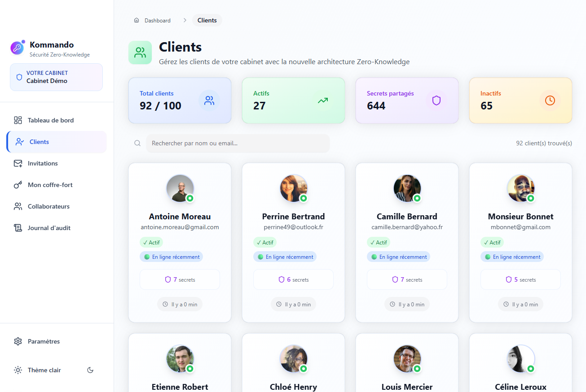Open Collaborateurs section
Viewport: 586px width, 392px height.
click(x=57, y=206)
